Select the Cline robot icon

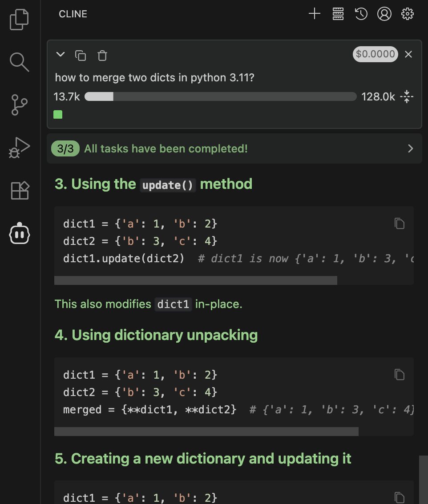click(20, 233)
